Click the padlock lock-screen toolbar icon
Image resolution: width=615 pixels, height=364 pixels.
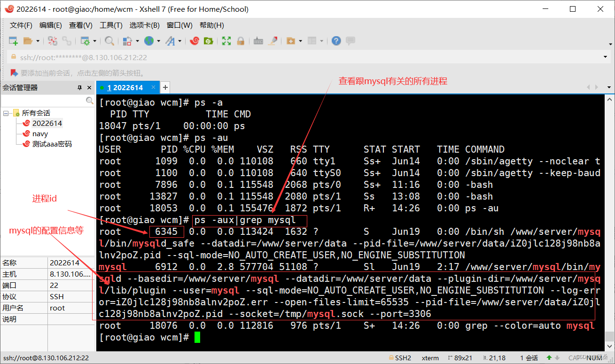tap(241, 41)
